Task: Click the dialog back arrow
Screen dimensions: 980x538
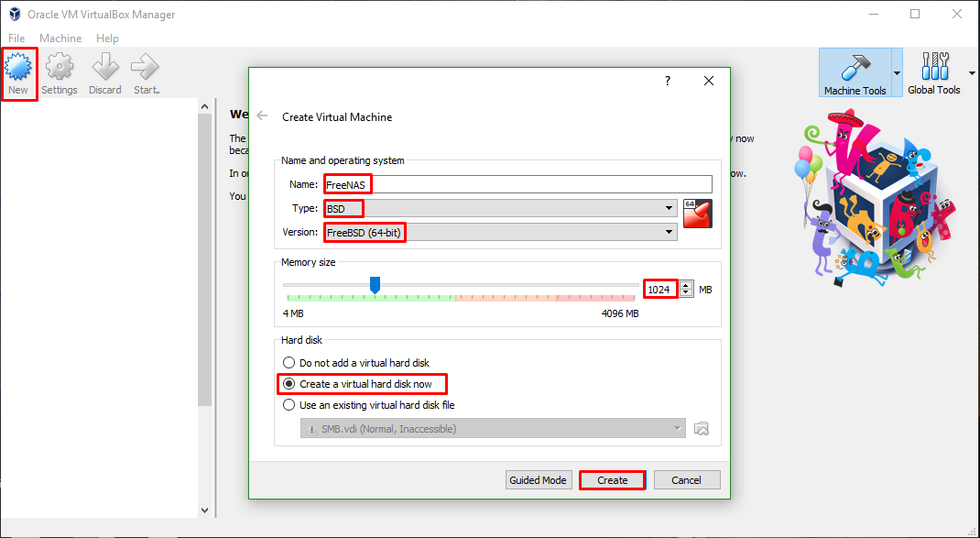Action: [x=263, y=115]
